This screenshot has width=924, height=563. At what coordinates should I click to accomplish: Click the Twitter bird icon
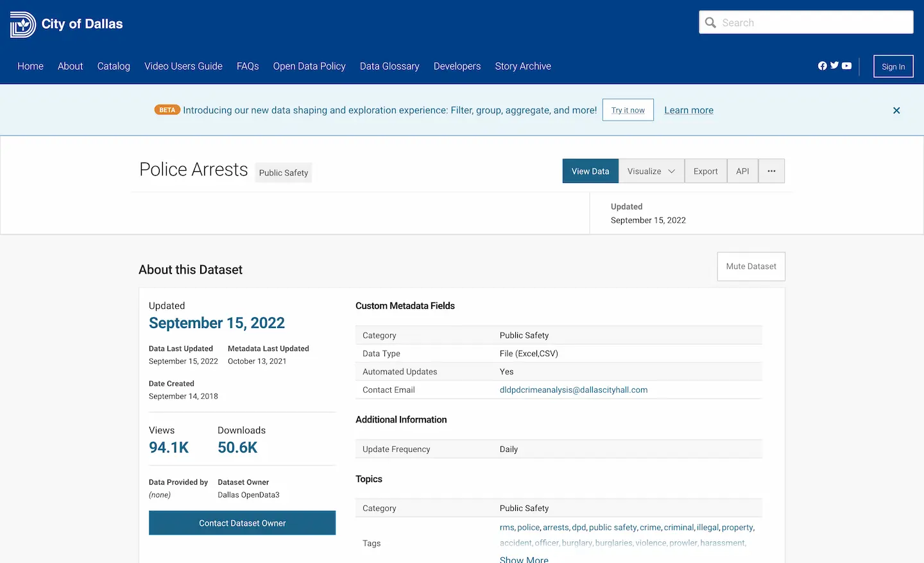point(834,65)
